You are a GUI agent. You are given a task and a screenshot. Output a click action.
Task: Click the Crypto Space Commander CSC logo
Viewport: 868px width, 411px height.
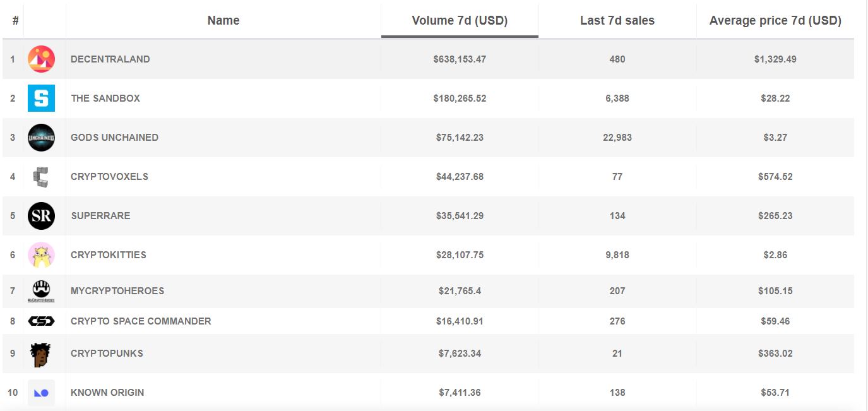[41, 321]
